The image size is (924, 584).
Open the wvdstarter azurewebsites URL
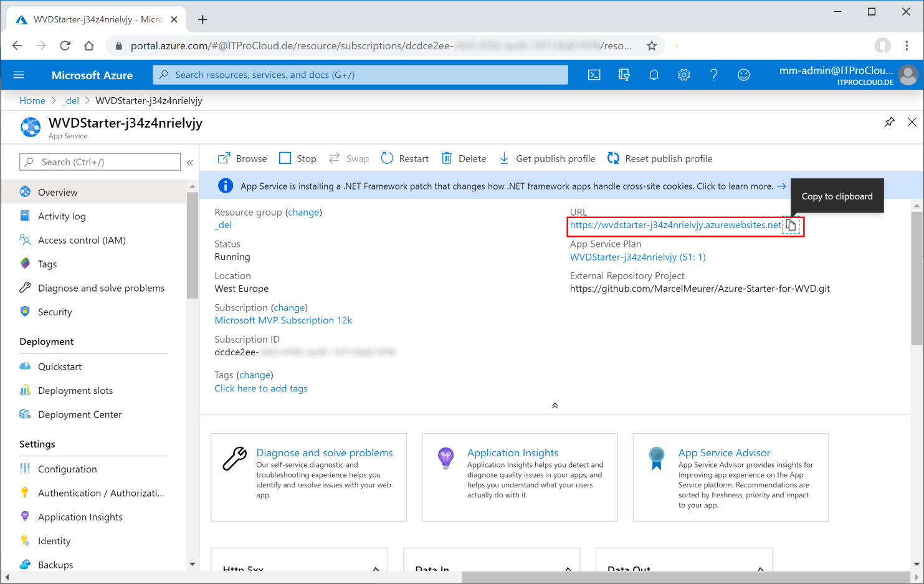[x=675, y=225]
